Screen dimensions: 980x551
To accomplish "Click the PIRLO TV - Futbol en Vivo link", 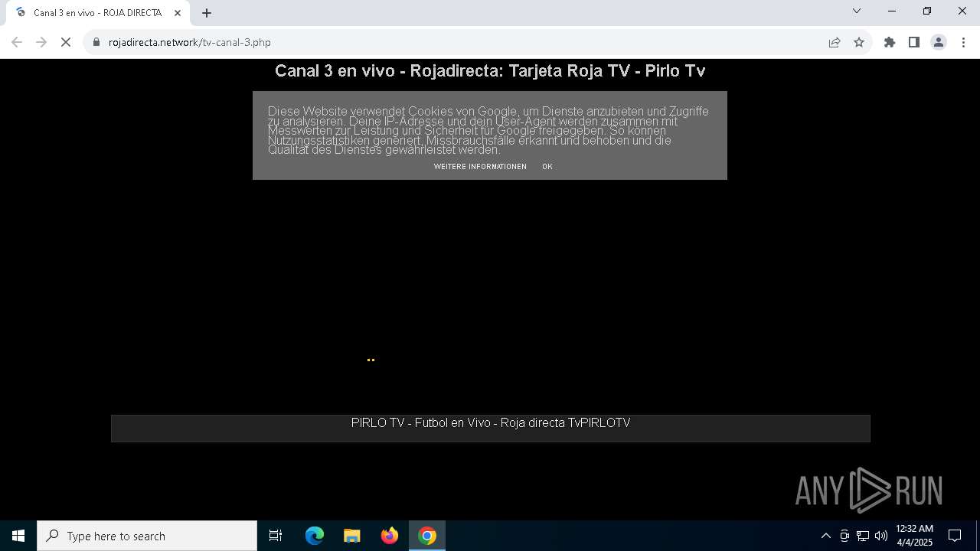I will click(x=490, y=422).
